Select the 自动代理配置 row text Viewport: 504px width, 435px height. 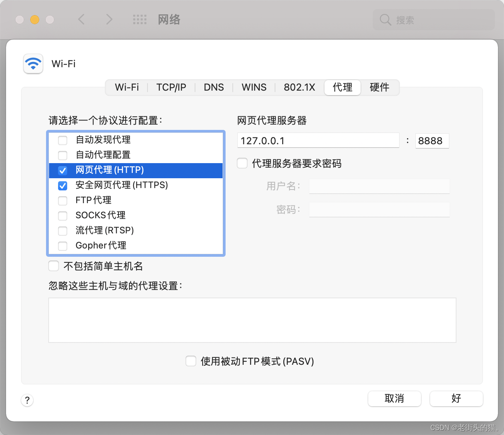[103, 155]
